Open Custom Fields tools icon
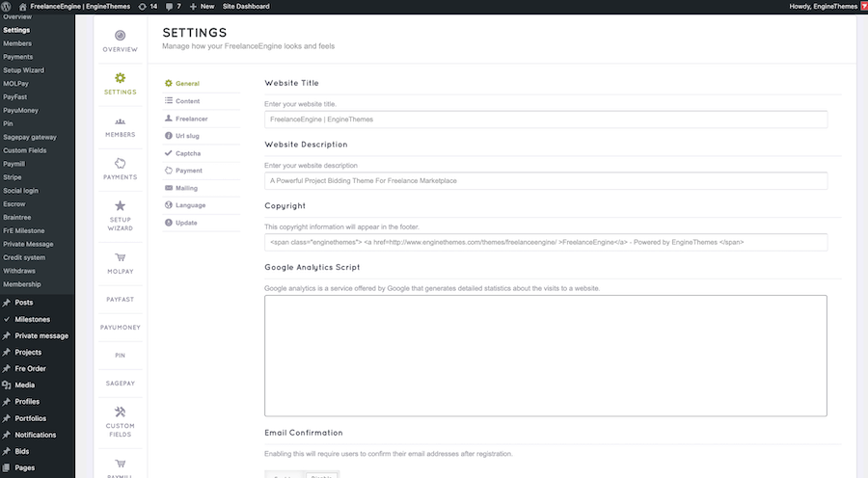Screen dimensions: 868x478 (x=121, y=412)
